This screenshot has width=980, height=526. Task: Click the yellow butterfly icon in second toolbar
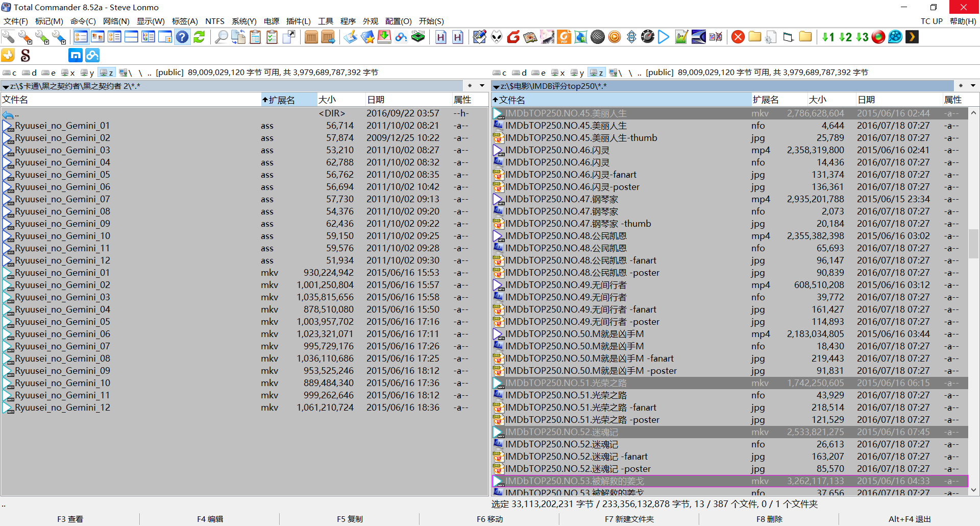tap(8, 55)
